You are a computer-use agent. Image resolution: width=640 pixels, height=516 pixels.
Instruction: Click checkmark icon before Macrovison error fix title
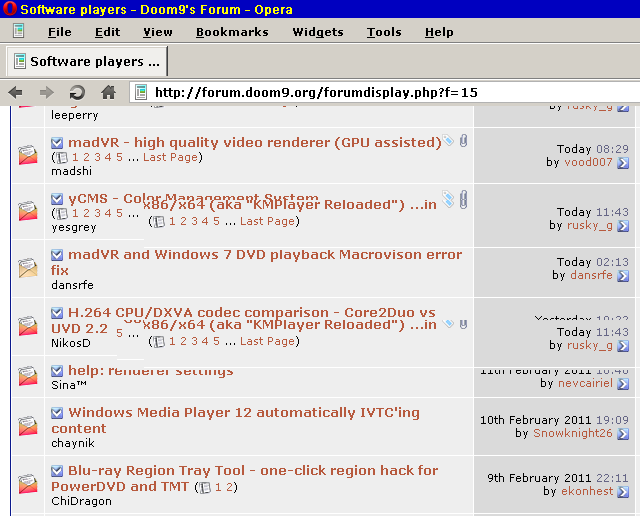(x=57, y=255)
